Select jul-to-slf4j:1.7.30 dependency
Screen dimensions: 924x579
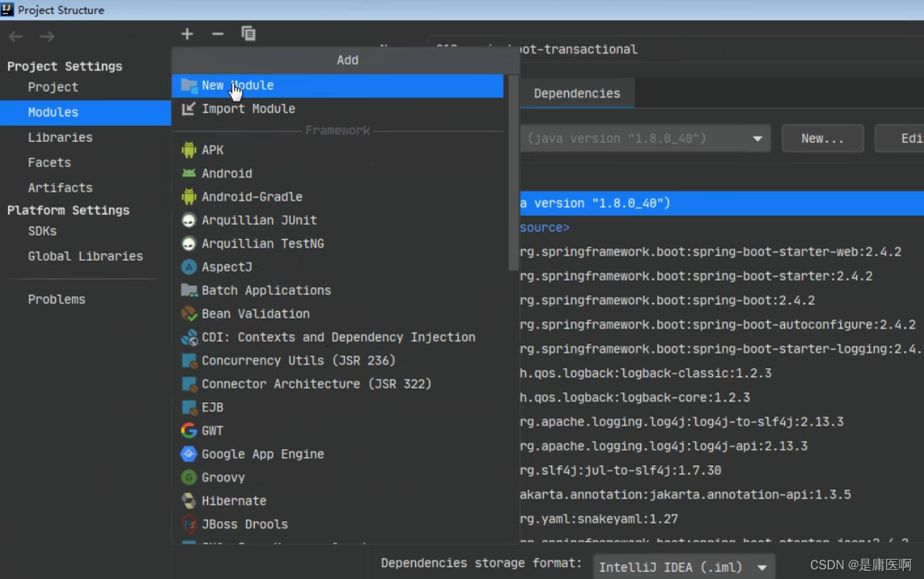(x=721, y=470)
